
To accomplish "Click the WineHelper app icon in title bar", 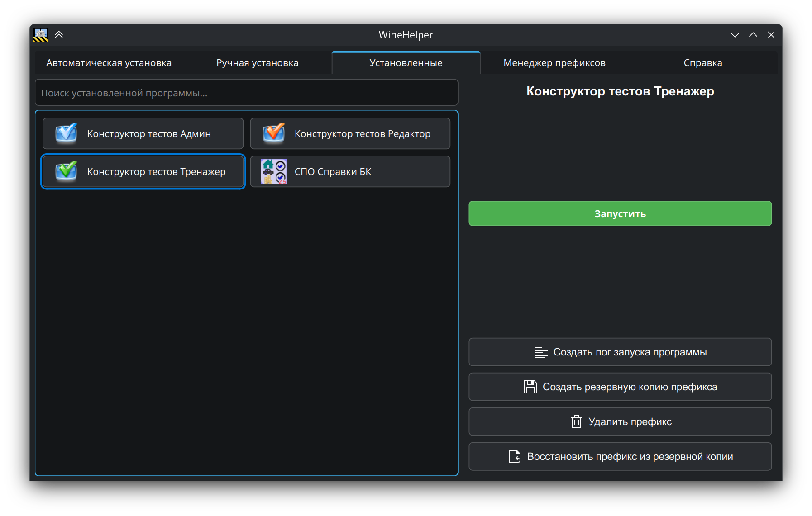I will pos(41,35).
